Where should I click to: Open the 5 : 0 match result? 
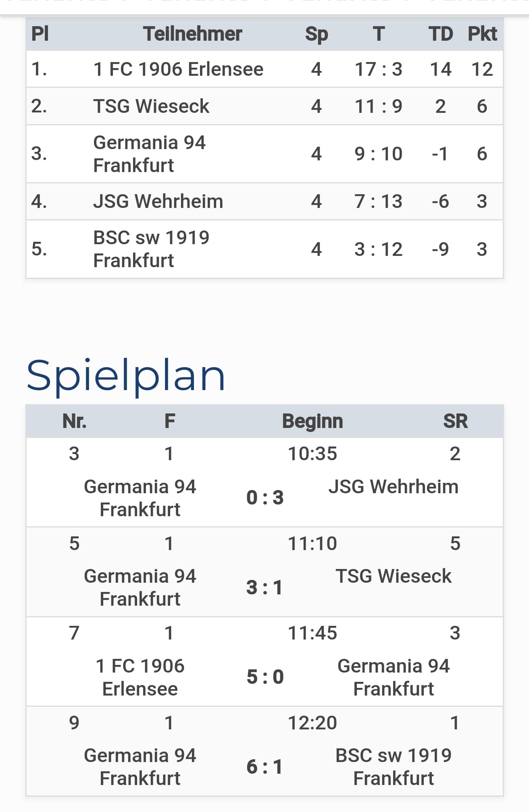pos(265,677)
